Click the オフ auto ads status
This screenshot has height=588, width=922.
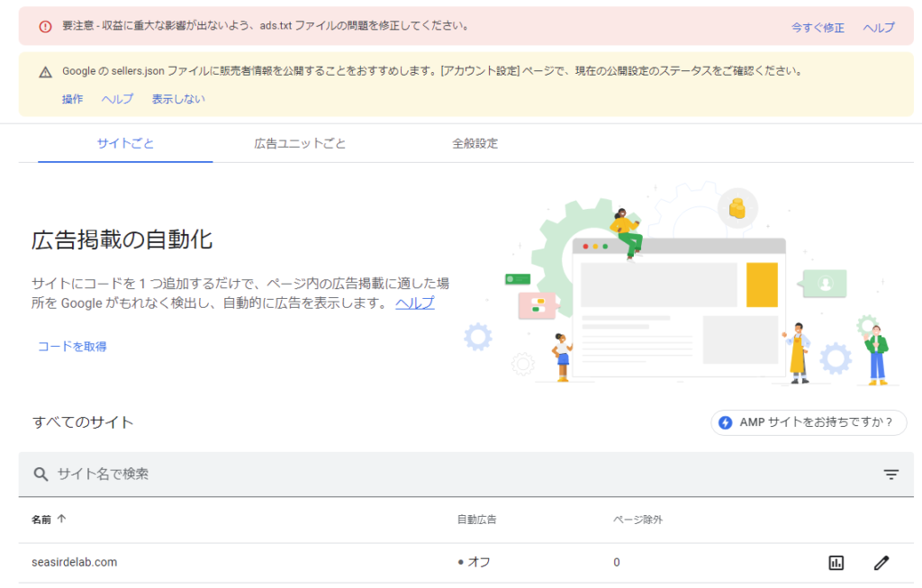(474, 562)
